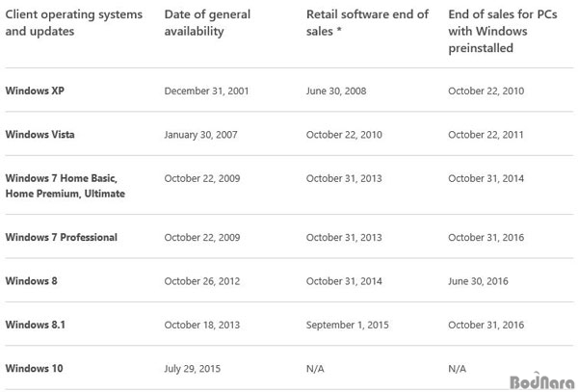The image size is (578, 392).
Task: Select the Windows XP row label
Action: pyautogui.click(x=35, y=91)
